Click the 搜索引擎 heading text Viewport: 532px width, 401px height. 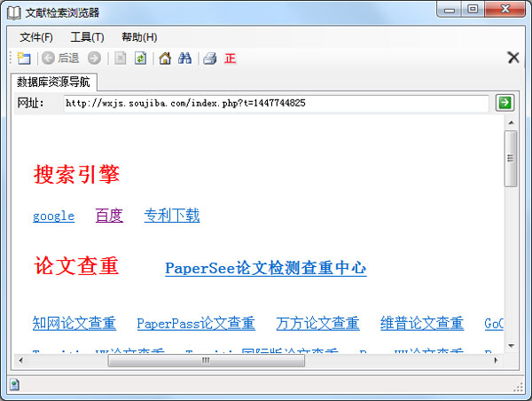76,174
